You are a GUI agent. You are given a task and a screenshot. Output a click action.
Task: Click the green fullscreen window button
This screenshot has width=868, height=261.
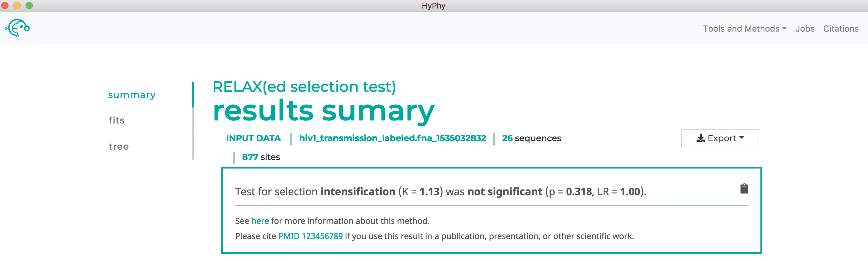point(29,5)
